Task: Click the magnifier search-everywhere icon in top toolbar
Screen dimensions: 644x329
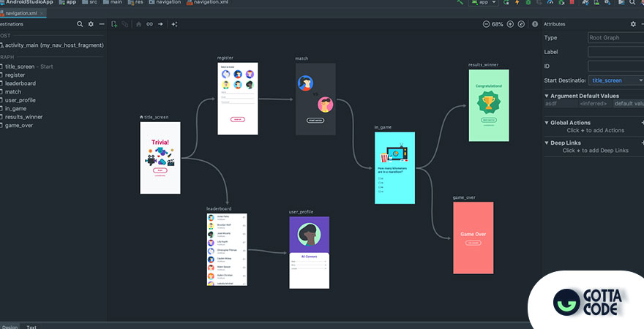Action: (x=632, y=2)
